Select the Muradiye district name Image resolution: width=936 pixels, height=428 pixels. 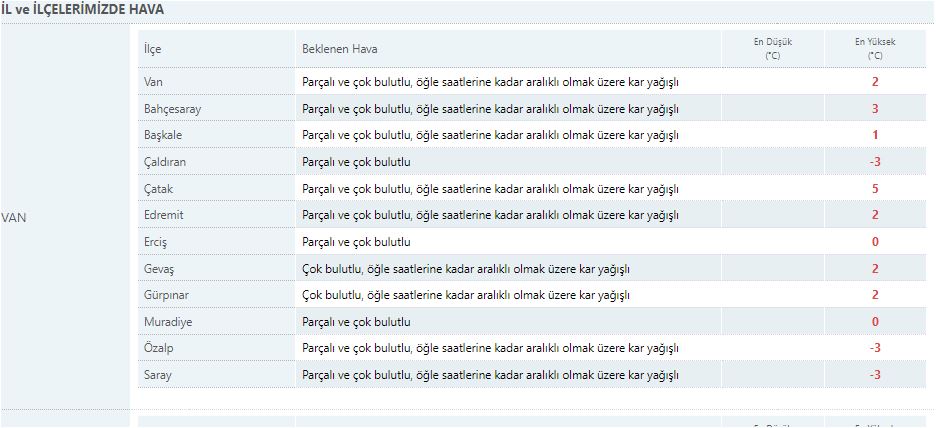point(167,322)
